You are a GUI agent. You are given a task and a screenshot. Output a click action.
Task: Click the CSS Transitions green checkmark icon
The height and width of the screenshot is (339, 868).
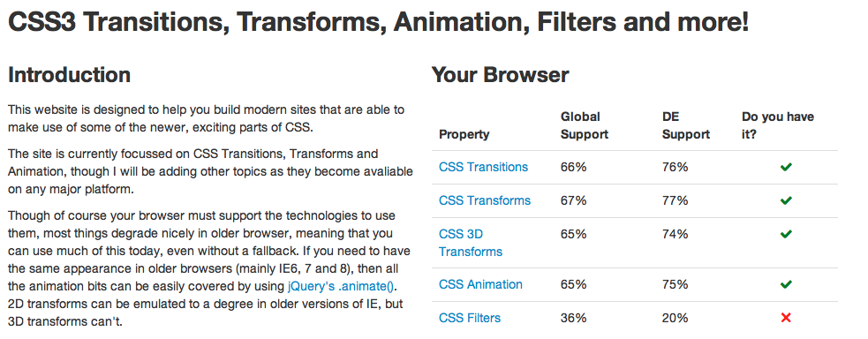[x=786, y=167]
